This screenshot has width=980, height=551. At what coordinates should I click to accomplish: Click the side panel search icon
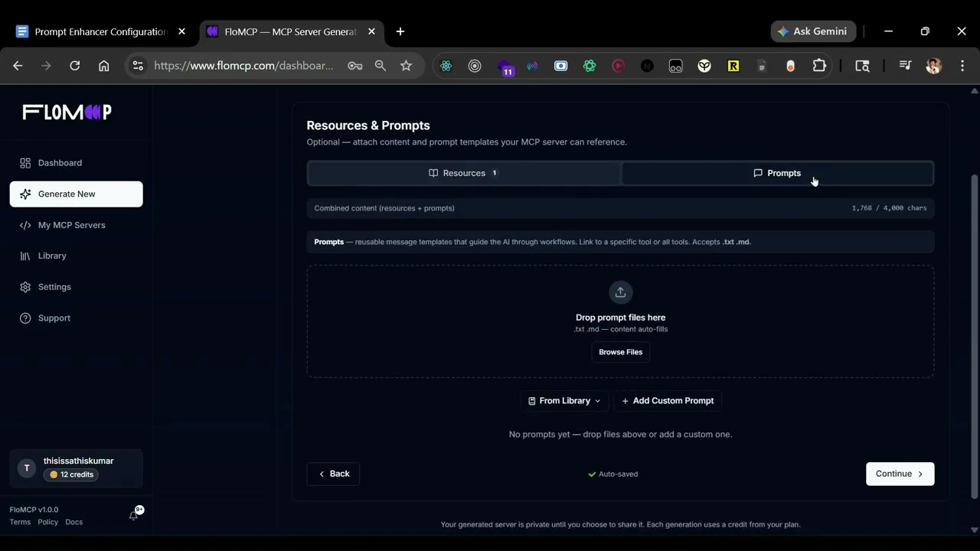point(862,66)
